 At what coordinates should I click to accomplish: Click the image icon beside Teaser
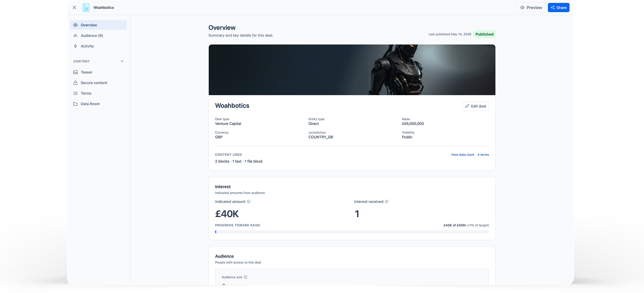pos(76,72)
